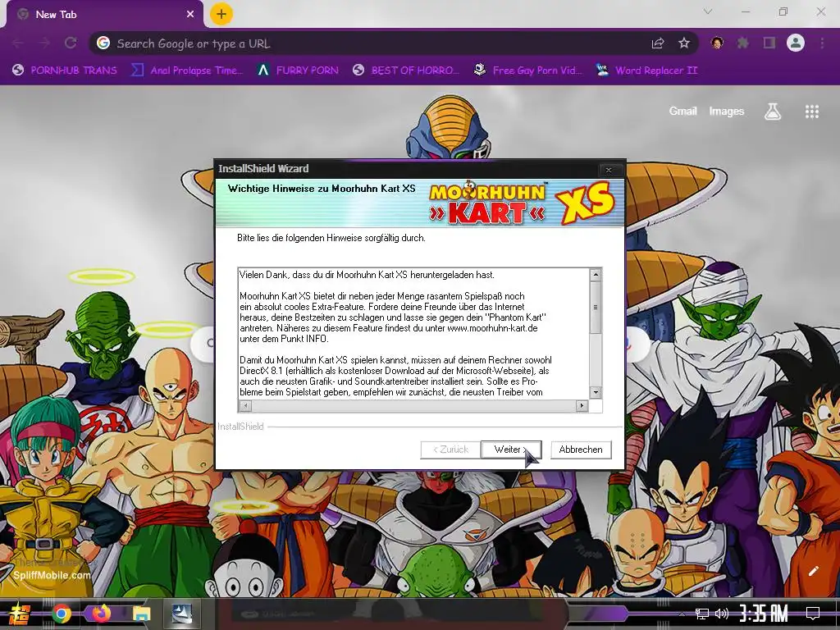Open the tab search chevron in title bar
Viewport: 840px width, 630px height.
pos(708,11)
